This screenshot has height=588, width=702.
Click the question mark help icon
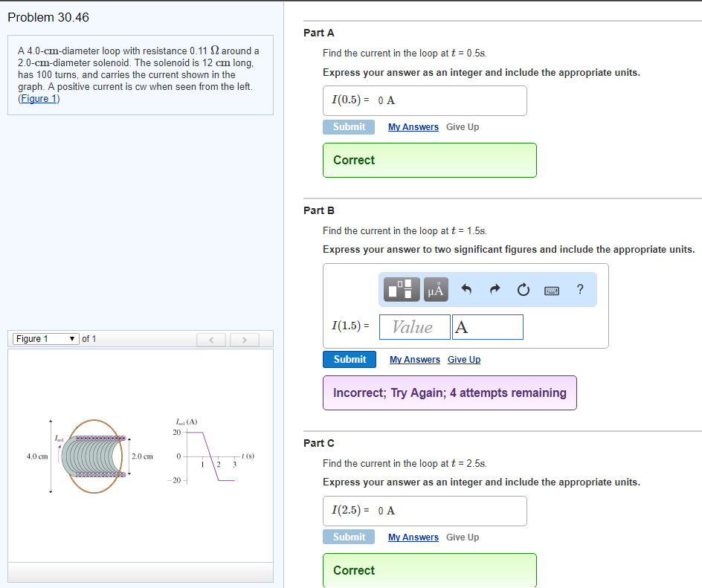pos(580,290)
